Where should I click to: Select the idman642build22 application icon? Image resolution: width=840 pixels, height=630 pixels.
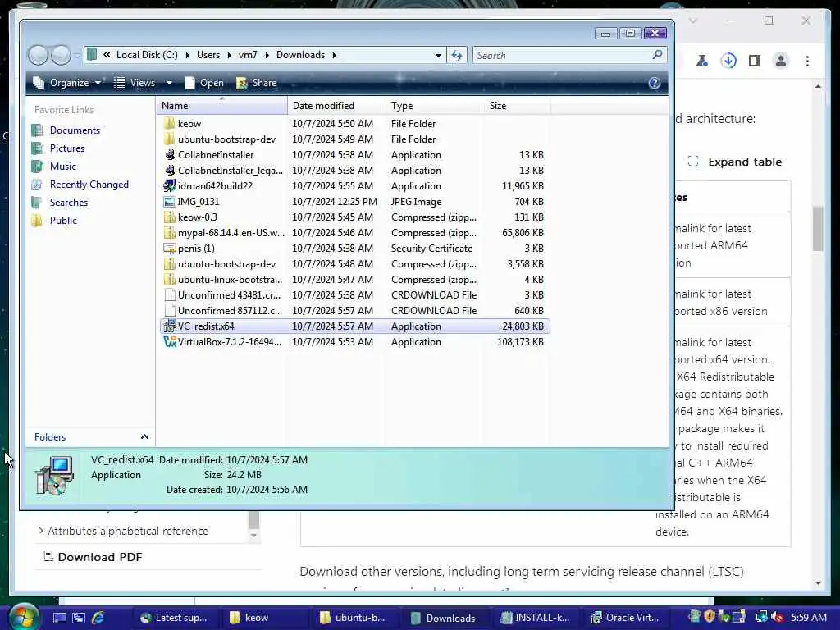click(x=169, y=186)
